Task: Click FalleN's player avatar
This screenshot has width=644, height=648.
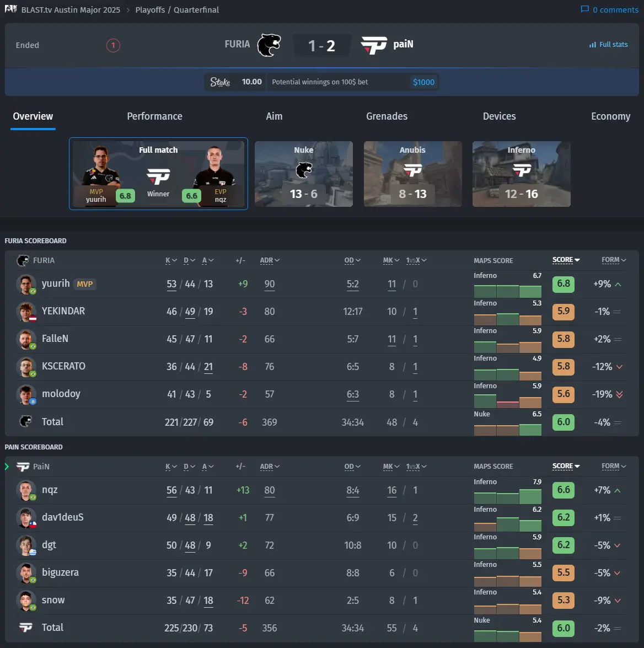Action: coord(25,339)
